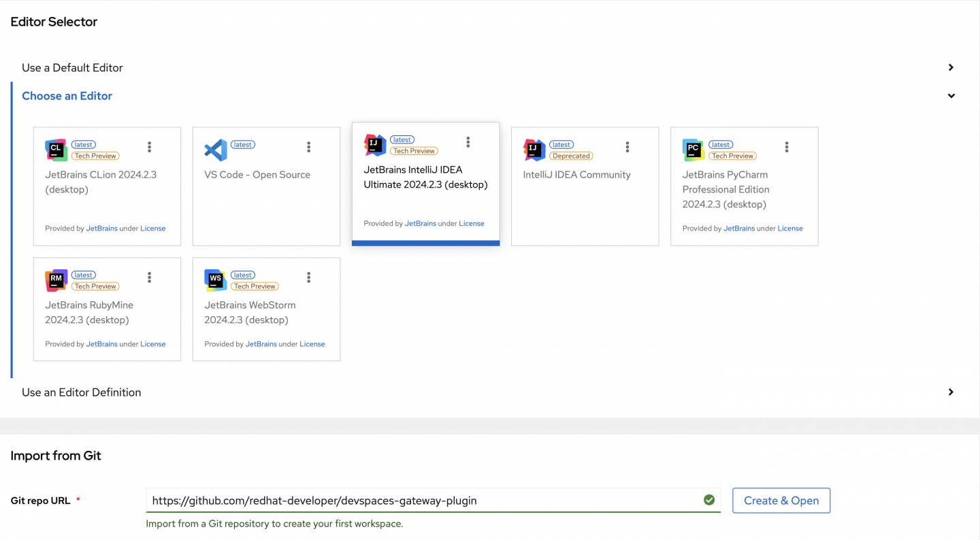Open the kebab menu on the WebStorm card
This screenshot has width=980, height=540.
point(309,277)
